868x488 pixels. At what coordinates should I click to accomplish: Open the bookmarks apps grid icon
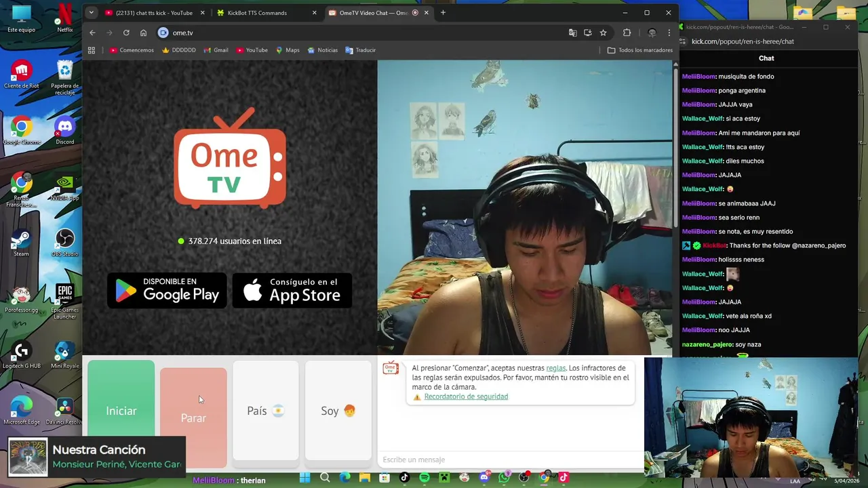[x=92, y=50]
